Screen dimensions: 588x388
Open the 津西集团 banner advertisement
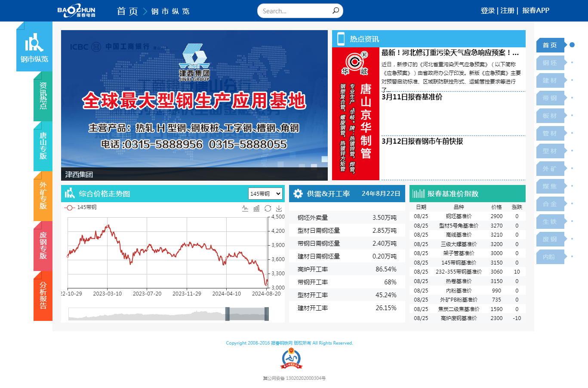coord(194,105)
